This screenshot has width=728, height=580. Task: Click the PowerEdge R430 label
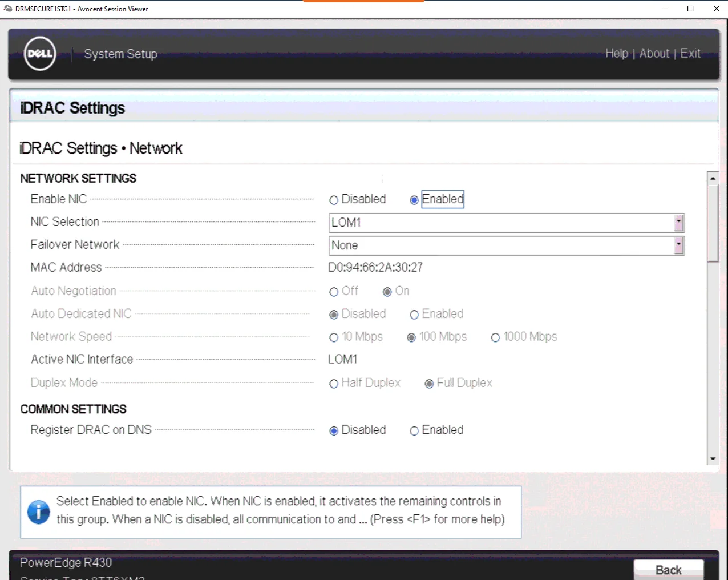point(66,562)
